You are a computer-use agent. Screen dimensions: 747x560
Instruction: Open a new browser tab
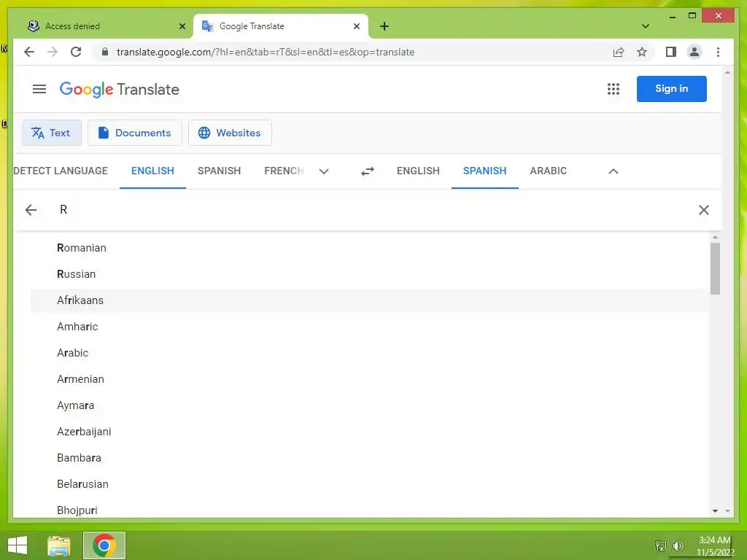coord(384,26)
